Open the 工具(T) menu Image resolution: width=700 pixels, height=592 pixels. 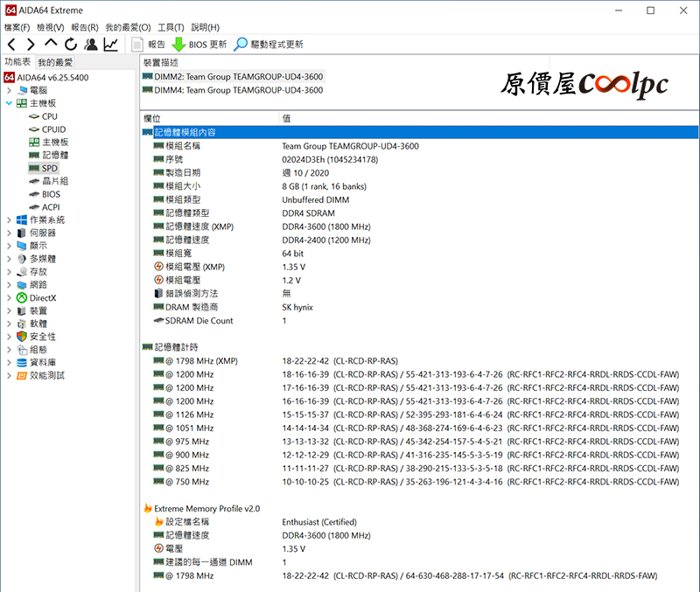pyautogui.click(x=171, y=27)
